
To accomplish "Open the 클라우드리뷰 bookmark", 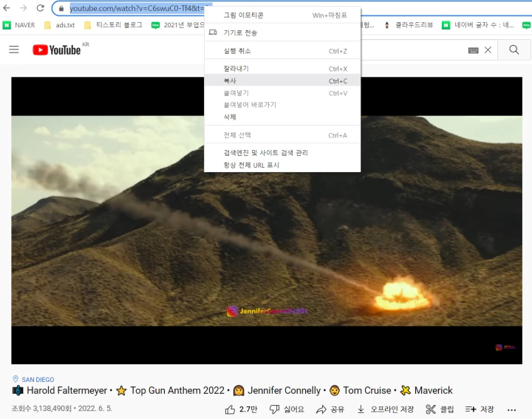I will pos(409,25).
